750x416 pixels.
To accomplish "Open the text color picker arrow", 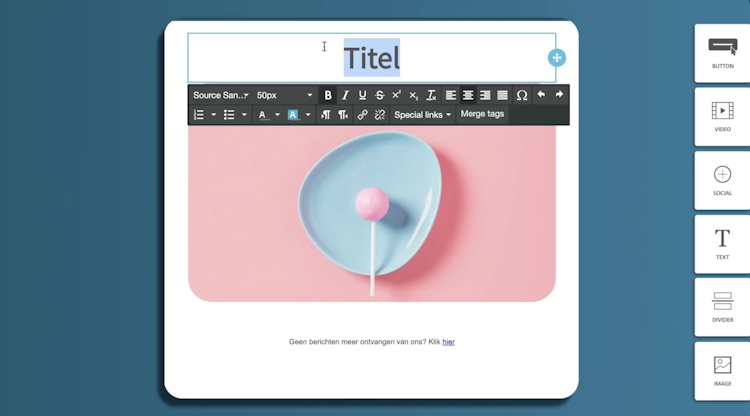I will 277,115.
